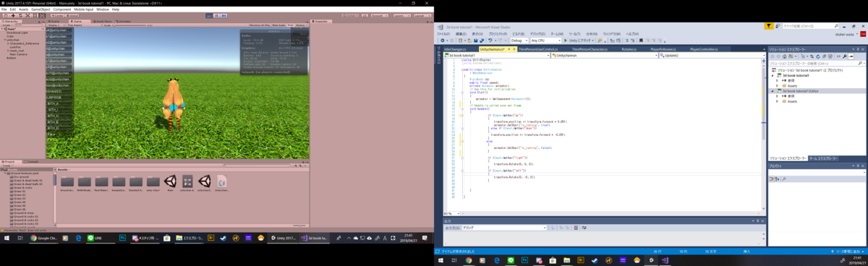Screen dimensions: 868x266
Task: Switch to the PlayerController.cs tab
Action: coord(704,49)
